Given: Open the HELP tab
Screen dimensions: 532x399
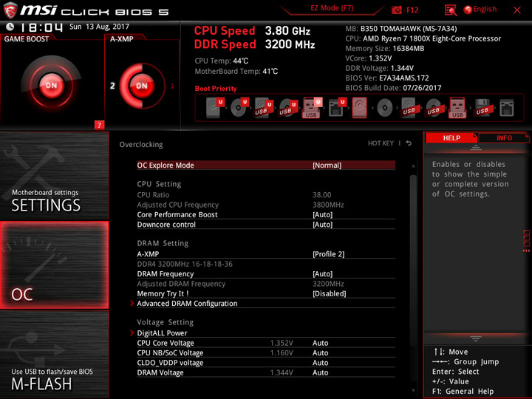Looking at the screenshot, I should 451,137.
